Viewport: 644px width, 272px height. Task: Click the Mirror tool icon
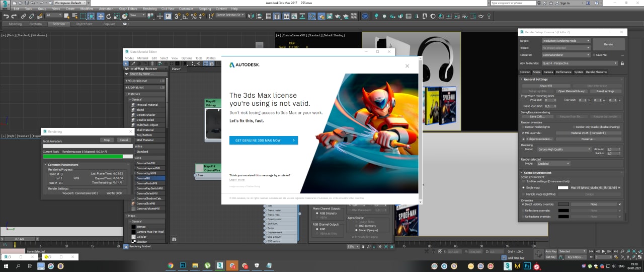coord(250,16)
